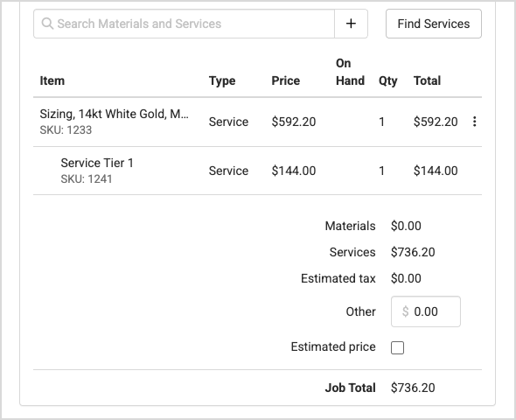The image size is (516, 420).
Task: Click the Other amount input field
Action: [426, 311]
